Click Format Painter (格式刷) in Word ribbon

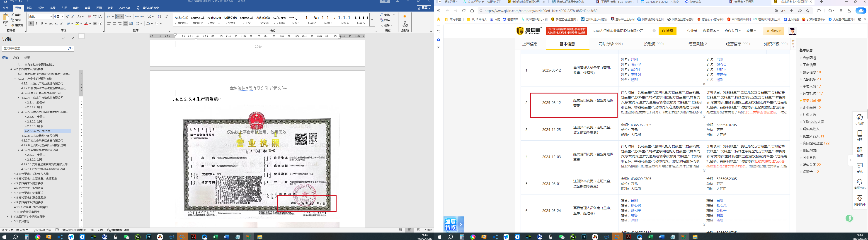coord(17,25)
